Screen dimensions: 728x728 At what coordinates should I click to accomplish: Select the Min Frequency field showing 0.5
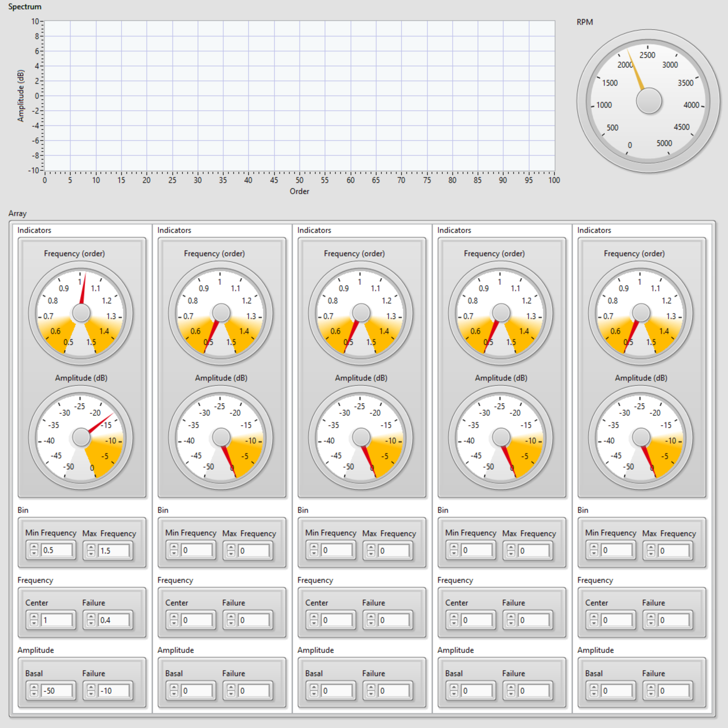point(57,550)
